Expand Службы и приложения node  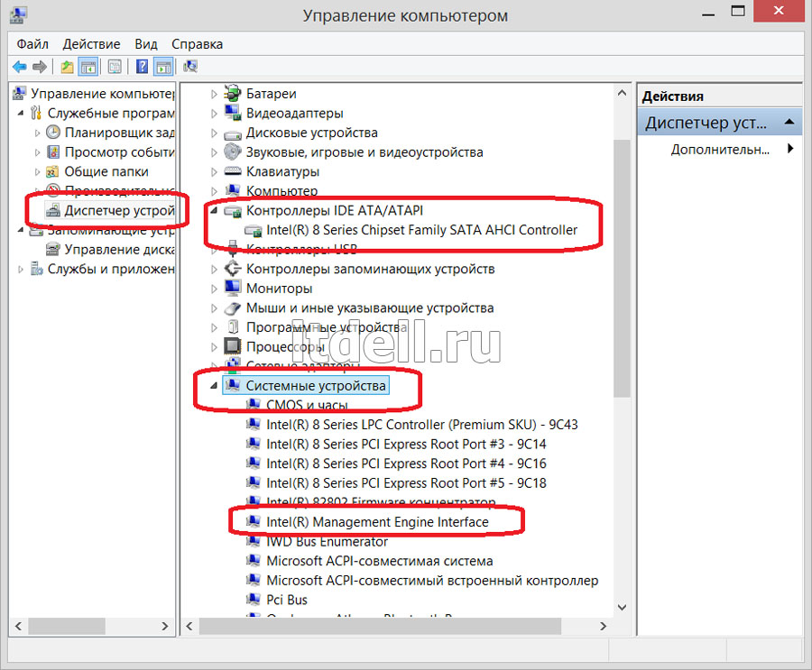(x=21, y=270)
